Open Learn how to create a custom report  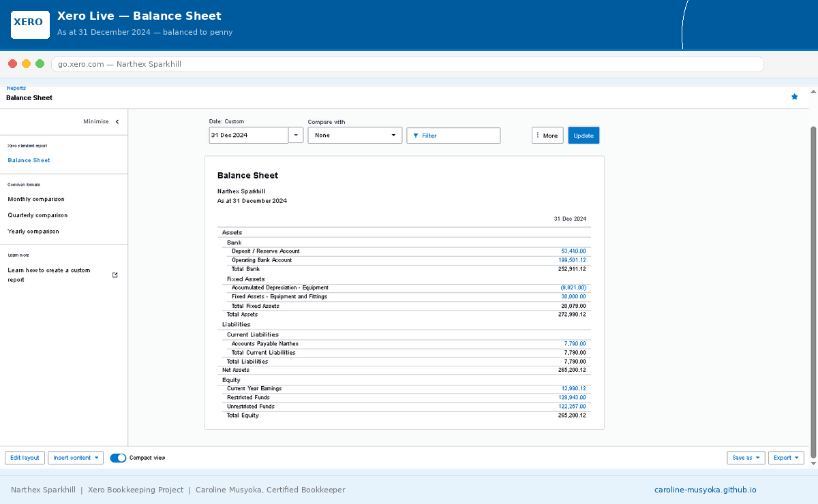(49, 275)
